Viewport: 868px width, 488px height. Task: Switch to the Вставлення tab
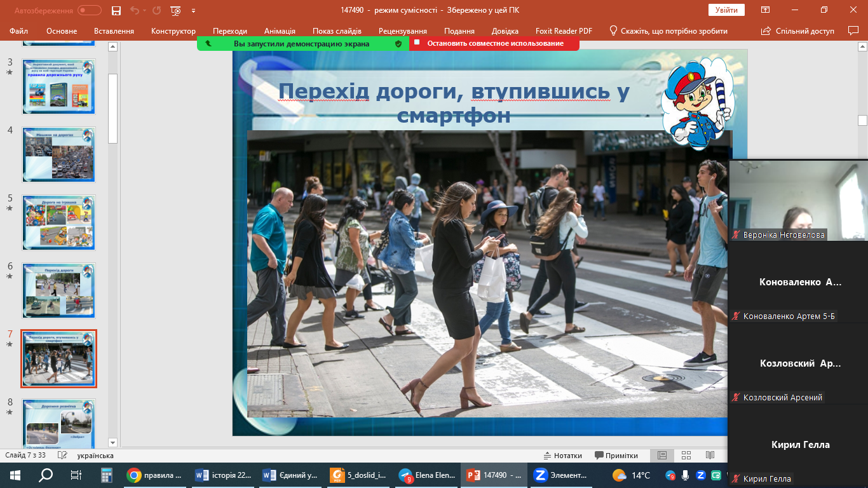[114, 31]
